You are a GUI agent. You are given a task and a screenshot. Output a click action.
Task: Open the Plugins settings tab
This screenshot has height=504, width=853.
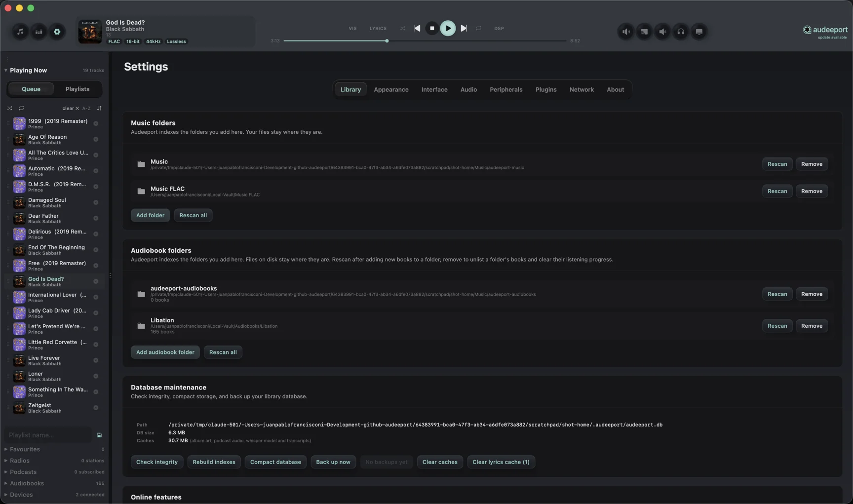click(546, 89)
